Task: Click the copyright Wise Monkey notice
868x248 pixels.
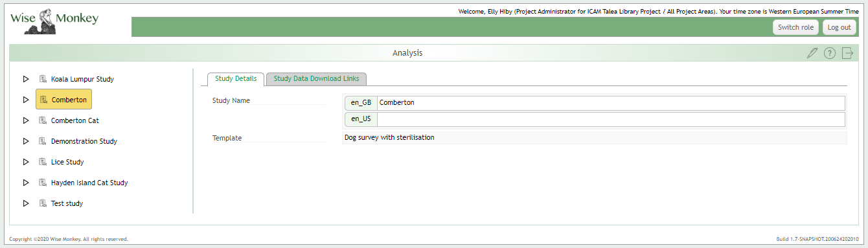Action: pyautogui.click(x=69, y=239)
